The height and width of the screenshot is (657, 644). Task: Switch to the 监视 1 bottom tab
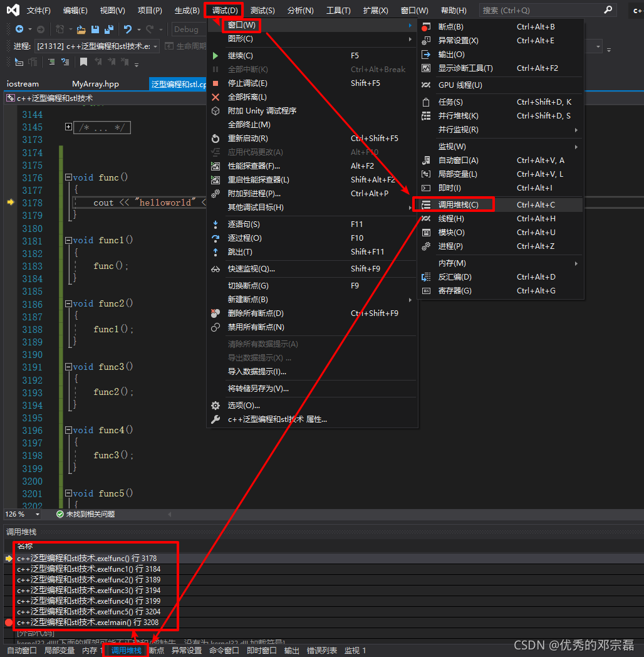(x=355, y=650)
